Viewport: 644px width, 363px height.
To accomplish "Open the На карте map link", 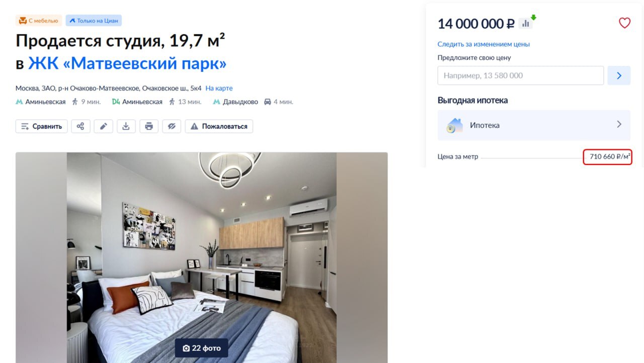I will [219, 88].
